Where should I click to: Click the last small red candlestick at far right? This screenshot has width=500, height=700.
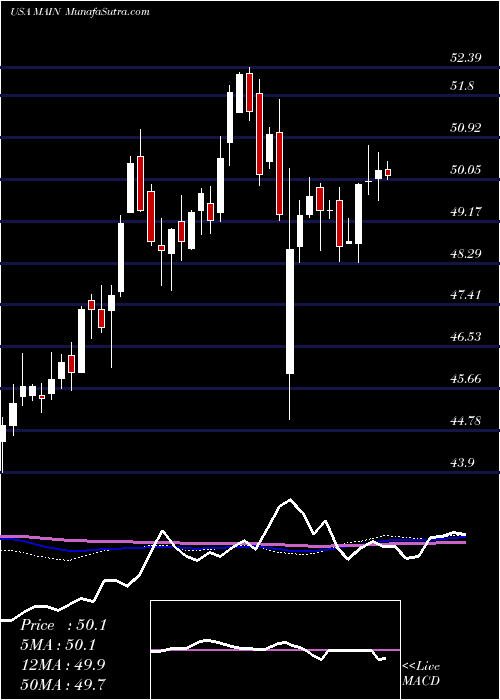coord(388,172)
